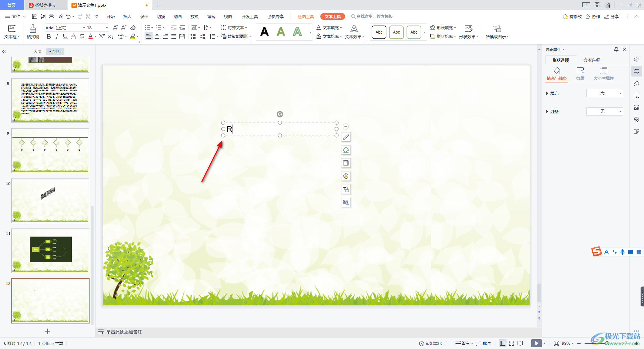Click the 转换成图示 button

(x=497, y=32)
